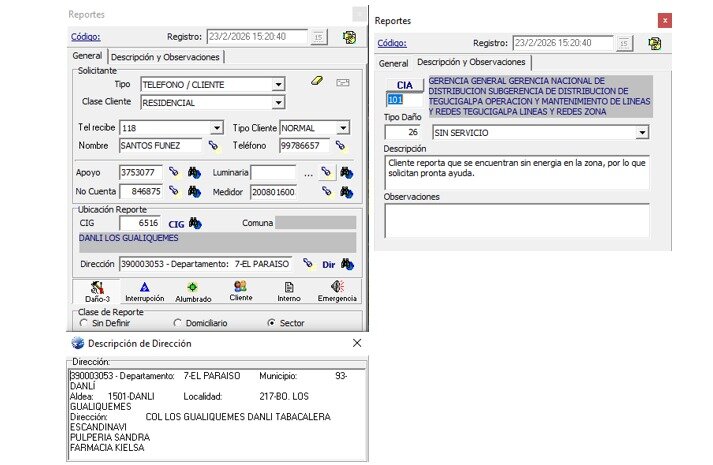Choose the Sector radio button
This screenshot has height=465, width=713.
pos(271,323)
